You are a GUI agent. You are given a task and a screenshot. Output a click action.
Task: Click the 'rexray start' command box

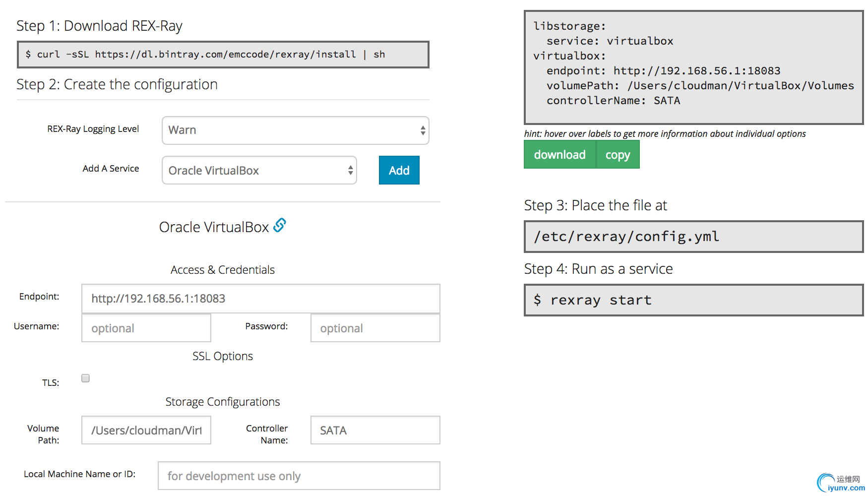[693, 300]
